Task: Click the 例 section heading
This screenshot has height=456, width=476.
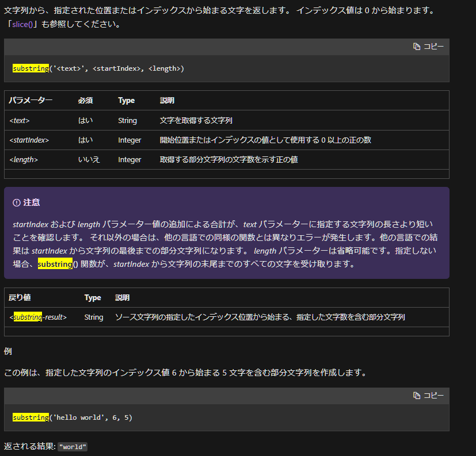Action: click(8, 350)
